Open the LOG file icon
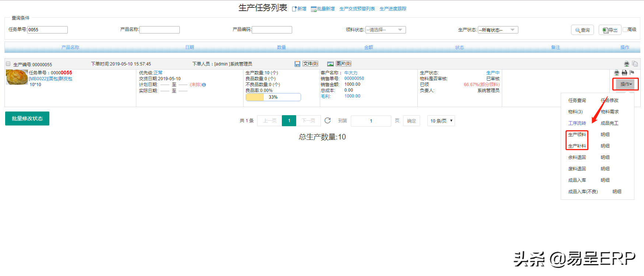 pyautogui.click(x=624, y=72)
